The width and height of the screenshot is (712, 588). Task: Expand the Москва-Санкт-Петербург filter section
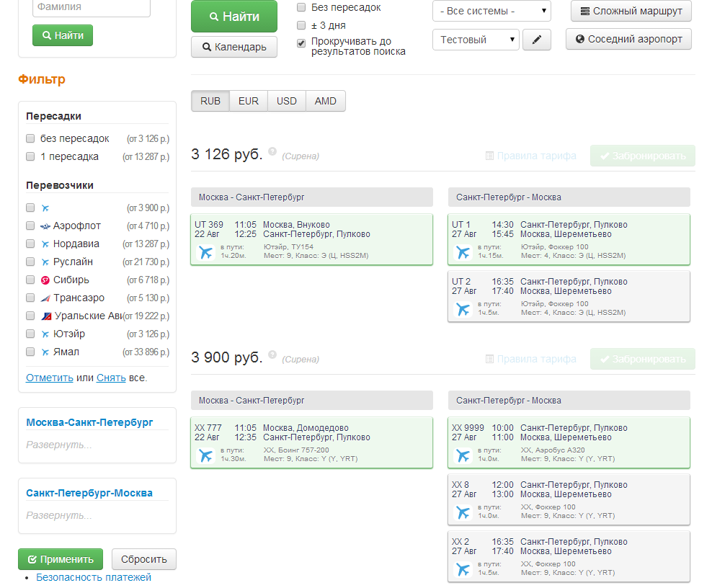tap(59, 445)
